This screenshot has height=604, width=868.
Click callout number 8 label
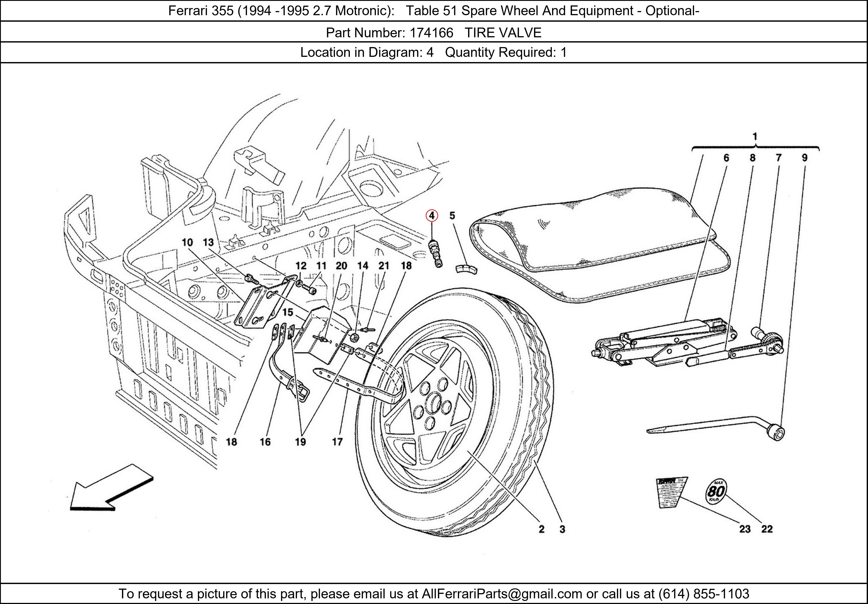(753, 158)
